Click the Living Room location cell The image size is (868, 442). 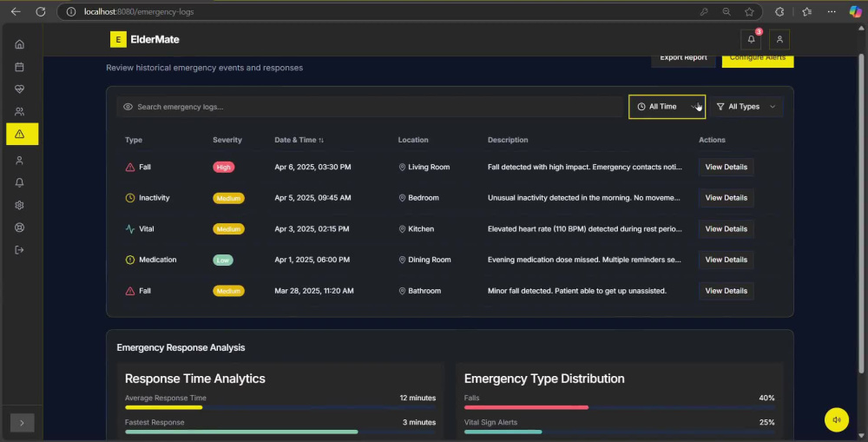(424, 167)
